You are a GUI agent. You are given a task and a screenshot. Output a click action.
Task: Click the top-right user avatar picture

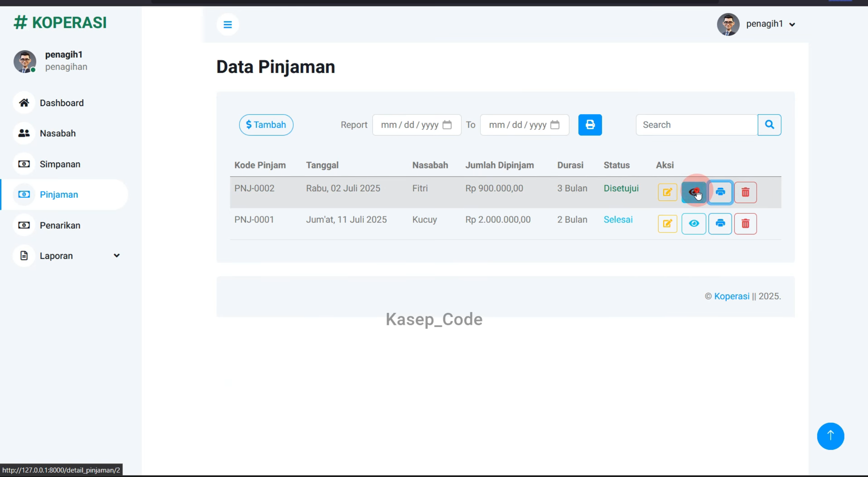pos(728,24)
